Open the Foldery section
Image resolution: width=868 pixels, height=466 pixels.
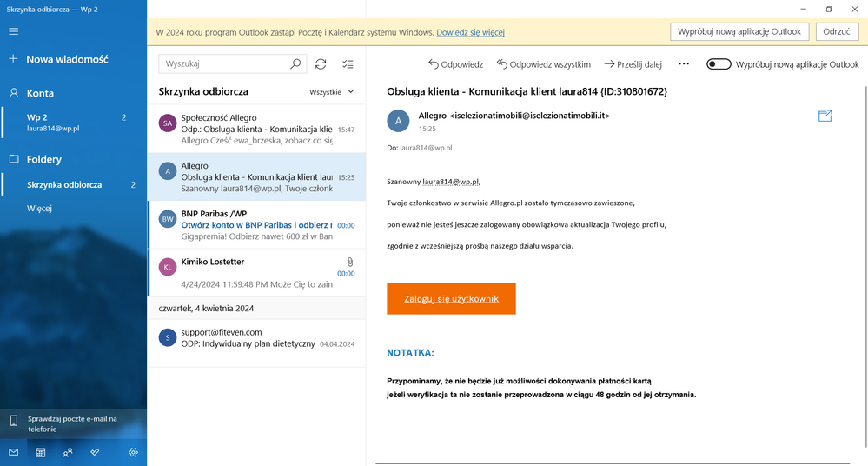click(43, 160)
